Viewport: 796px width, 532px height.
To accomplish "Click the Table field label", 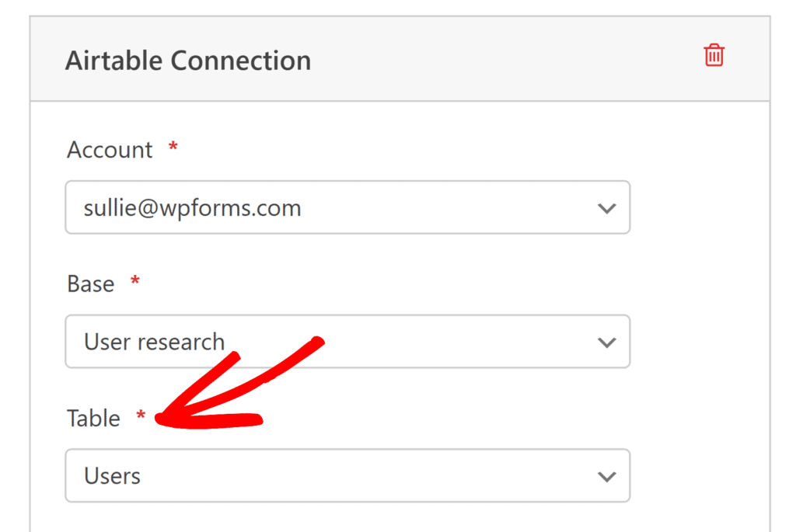I will tap(93, 419).
